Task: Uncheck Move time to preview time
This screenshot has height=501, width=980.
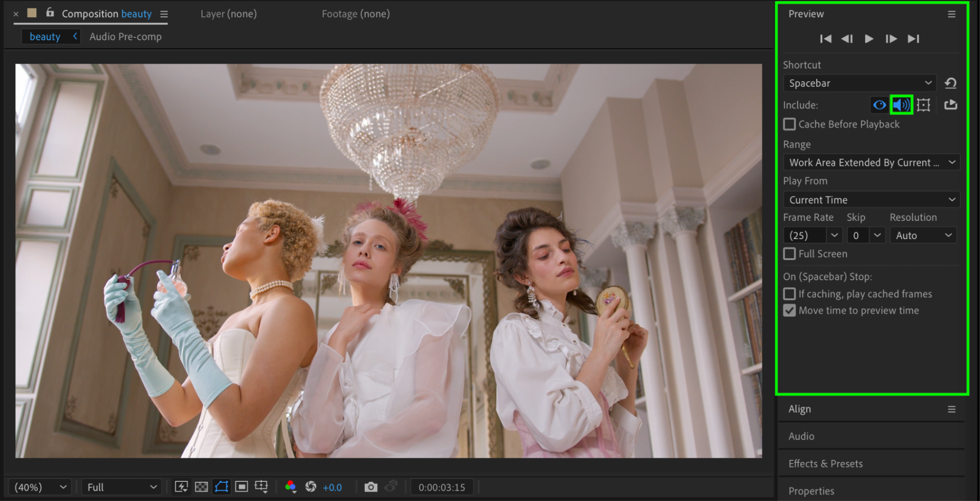Action: (789, 311)
